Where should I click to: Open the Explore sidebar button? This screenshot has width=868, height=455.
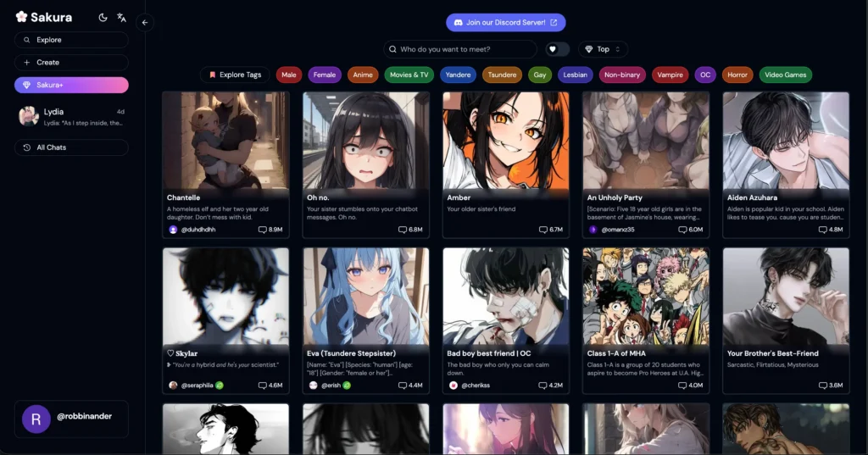coord(71,40)
